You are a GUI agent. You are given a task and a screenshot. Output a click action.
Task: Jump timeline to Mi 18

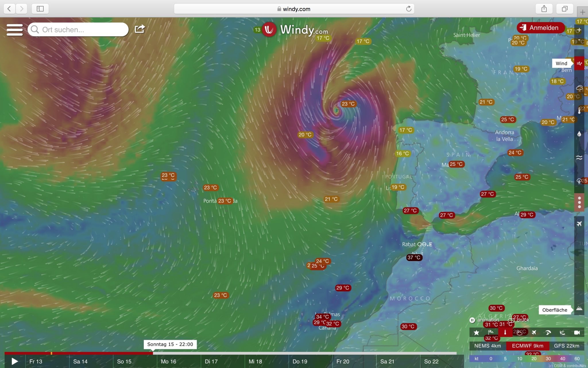[x=255, y=361]
